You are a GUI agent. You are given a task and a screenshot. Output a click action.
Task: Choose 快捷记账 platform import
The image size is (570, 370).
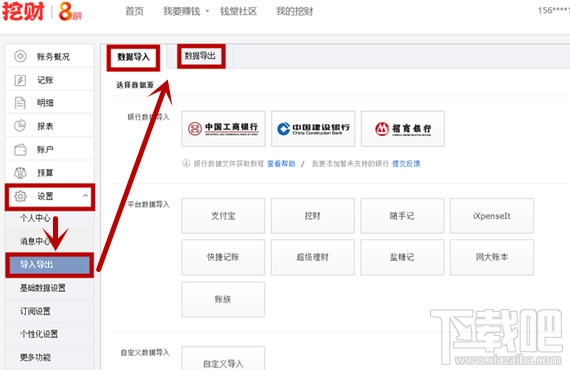pos(223,257)
